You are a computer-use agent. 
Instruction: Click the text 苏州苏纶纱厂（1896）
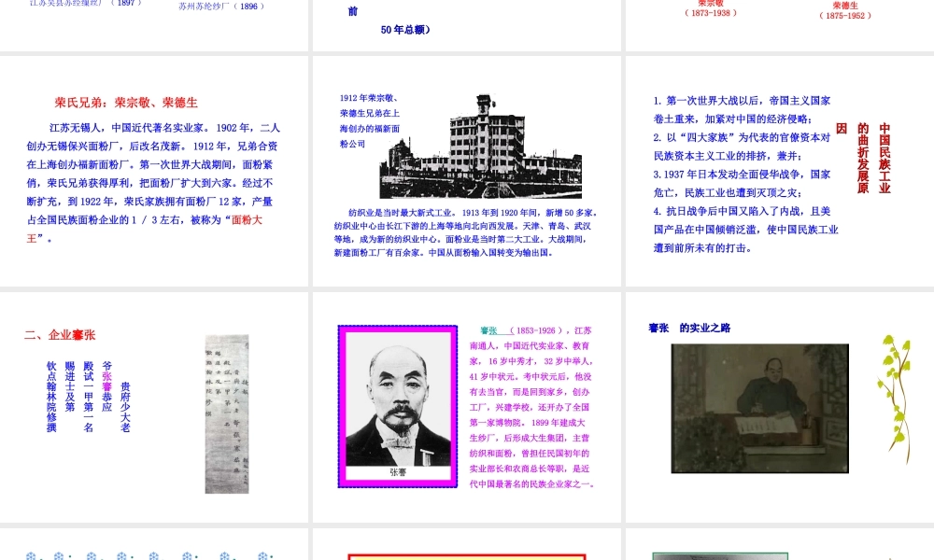221,6
